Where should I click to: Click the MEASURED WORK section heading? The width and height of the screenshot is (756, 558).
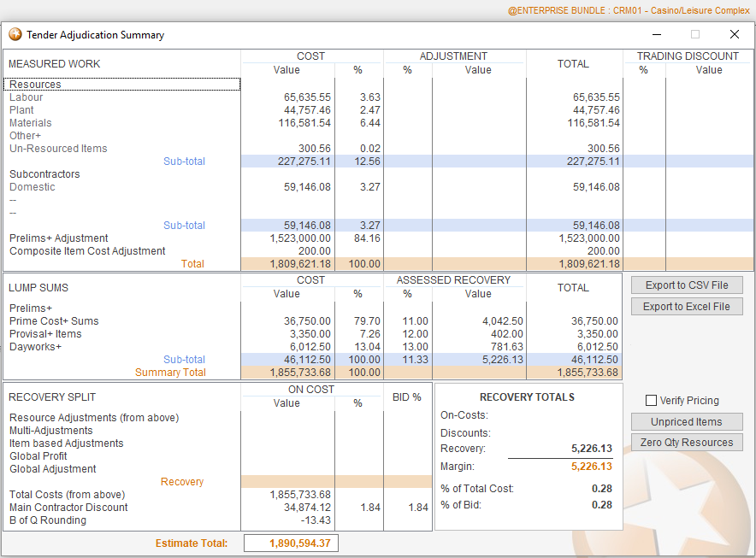(x=54, y=63)
